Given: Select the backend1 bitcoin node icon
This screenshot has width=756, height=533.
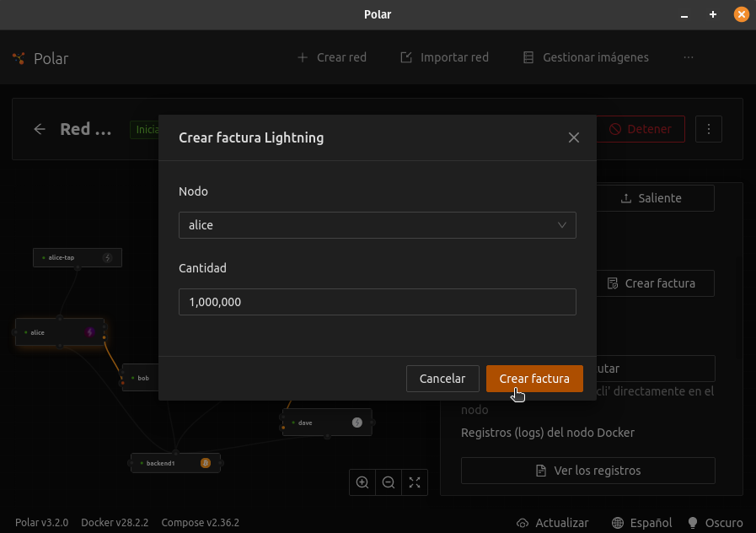Looking at the screenshot, I should pyautogui.click(x=205, y=463).
